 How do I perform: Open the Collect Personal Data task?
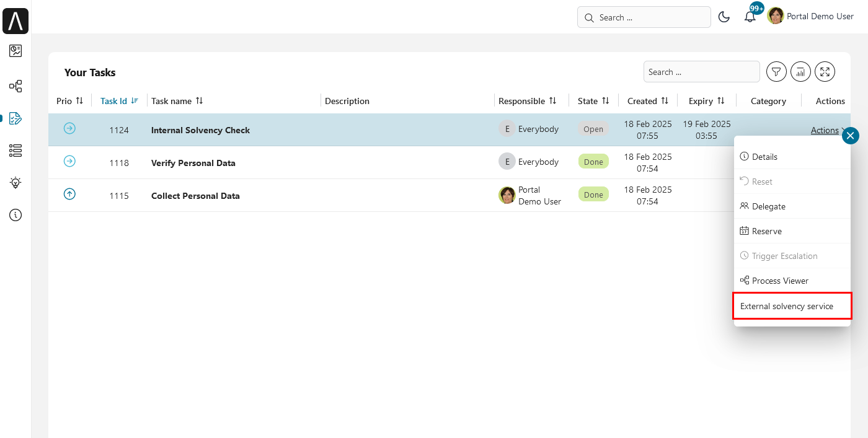click(x=195, y=196)
